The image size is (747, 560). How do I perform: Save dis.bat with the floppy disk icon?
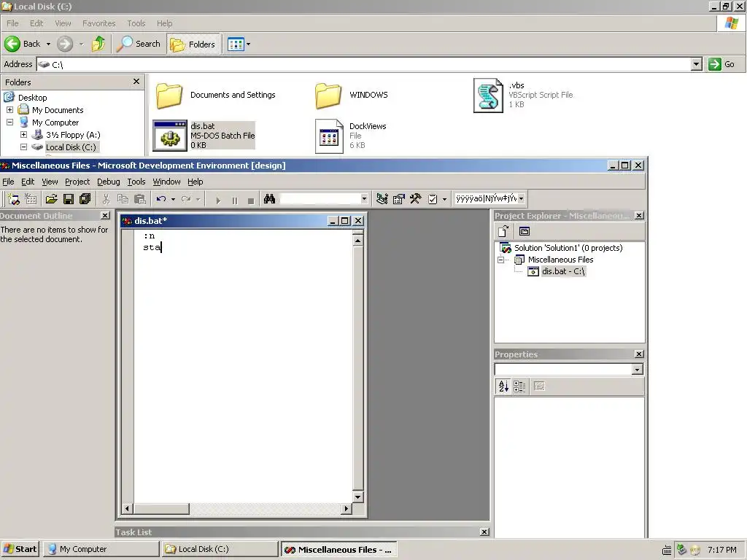(68, 199)
